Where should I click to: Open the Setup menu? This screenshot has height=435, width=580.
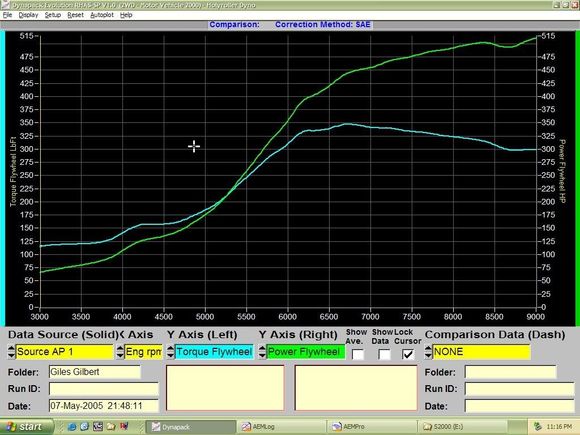coord(53,15)
